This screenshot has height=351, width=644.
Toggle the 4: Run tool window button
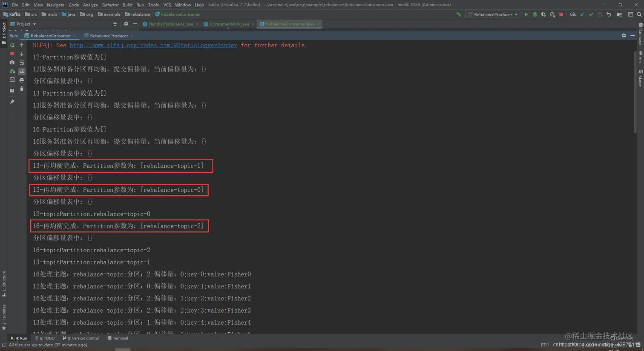19,338
